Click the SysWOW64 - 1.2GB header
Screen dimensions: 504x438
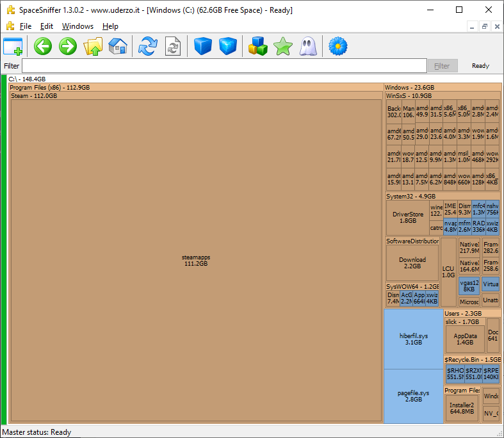(x=412, y=287)
